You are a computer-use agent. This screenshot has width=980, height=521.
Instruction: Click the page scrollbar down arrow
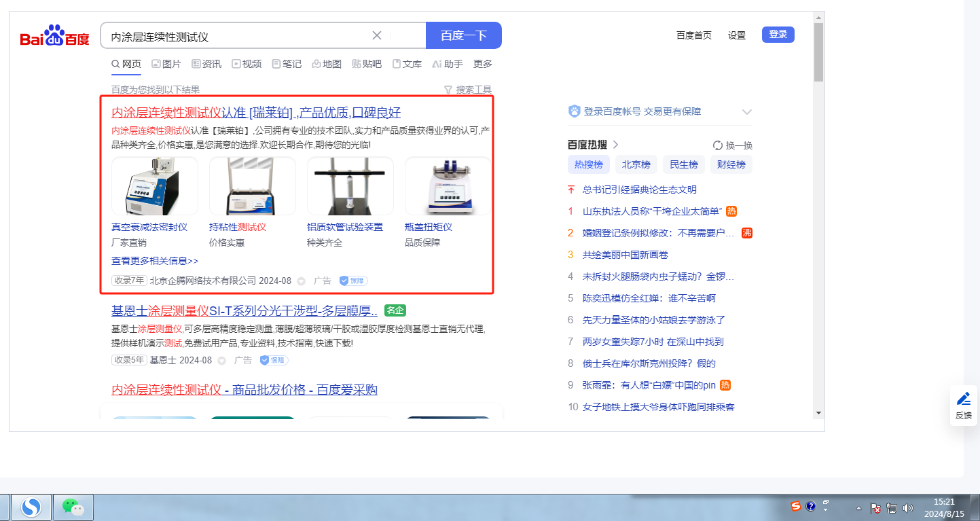pyautogui.click(x=818, y=412)
